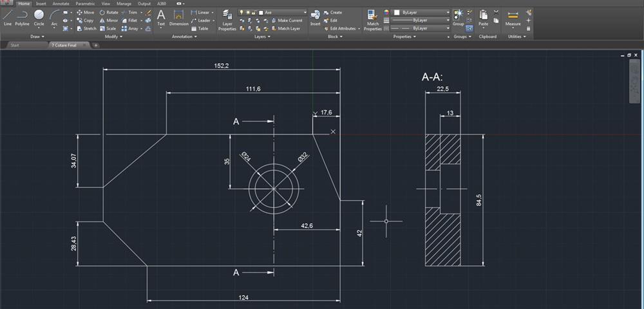The image size is (644, 309).
Task: Select the Circle tool
Action: click(39, 18)
